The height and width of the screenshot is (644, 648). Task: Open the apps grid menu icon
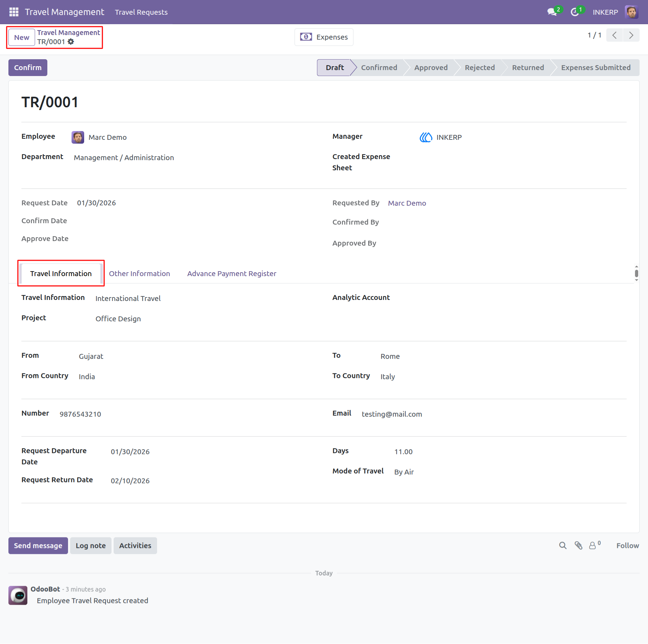(14, 12)
